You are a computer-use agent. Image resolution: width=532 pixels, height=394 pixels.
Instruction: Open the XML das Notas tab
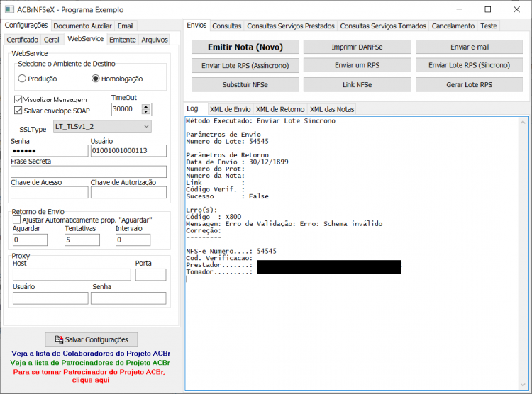332,110
